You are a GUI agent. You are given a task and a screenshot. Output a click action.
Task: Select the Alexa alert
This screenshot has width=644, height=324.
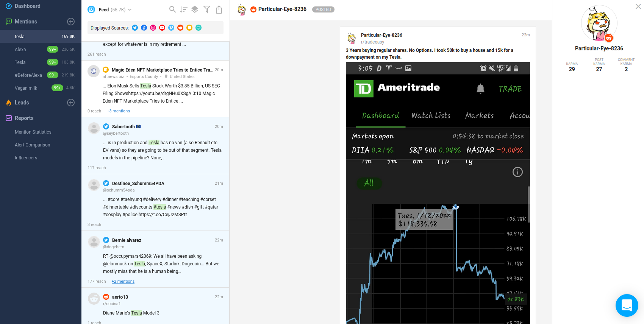pos(41,50)
